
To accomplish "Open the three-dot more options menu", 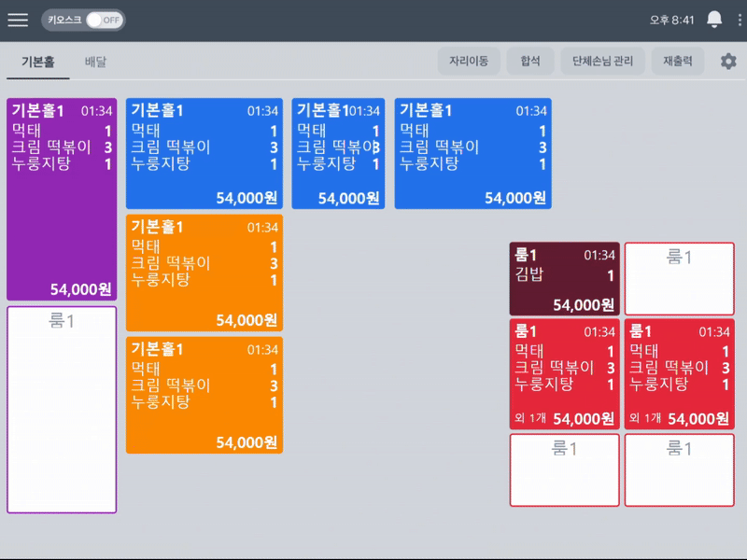I will 736,21.
